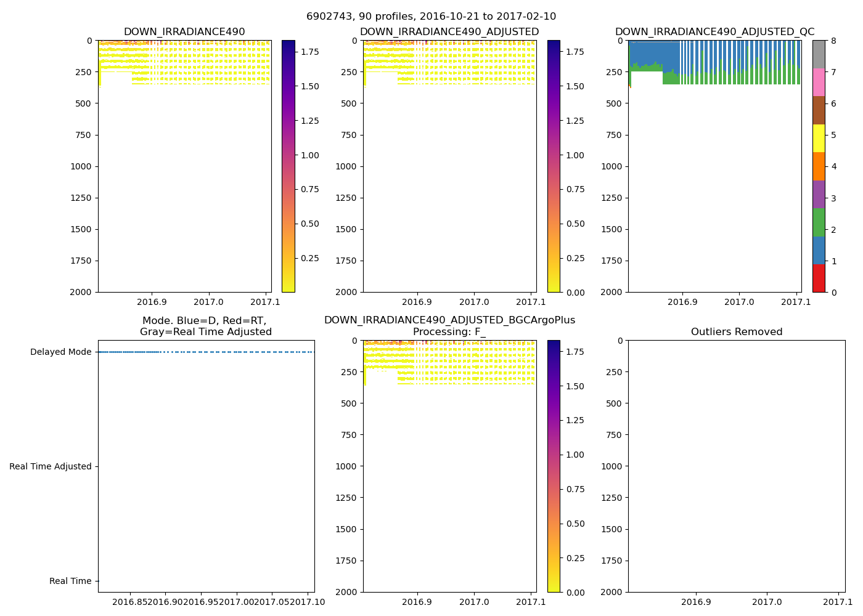Image resolution: width=863 pixels, height=616 pixels.
Task: Click the 'Real Time Adjusted' y-axis label
Action: pos(51,467)
